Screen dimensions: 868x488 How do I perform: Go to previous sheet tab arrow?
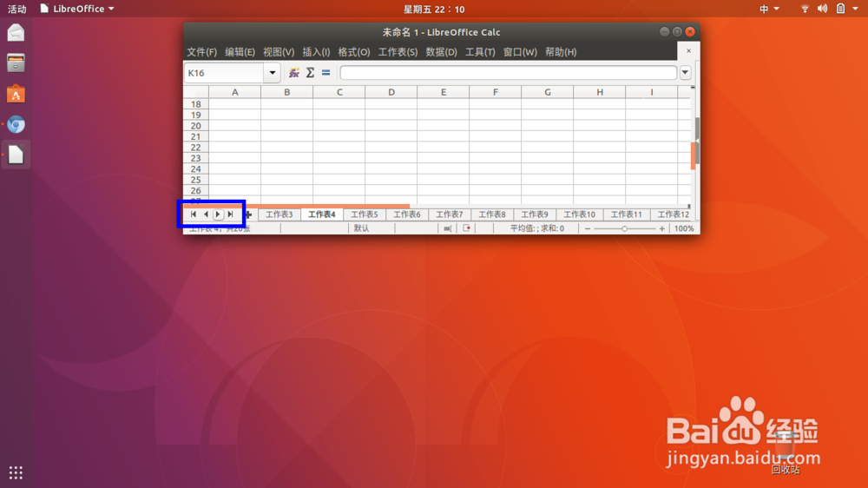click(x=206, y=214)
